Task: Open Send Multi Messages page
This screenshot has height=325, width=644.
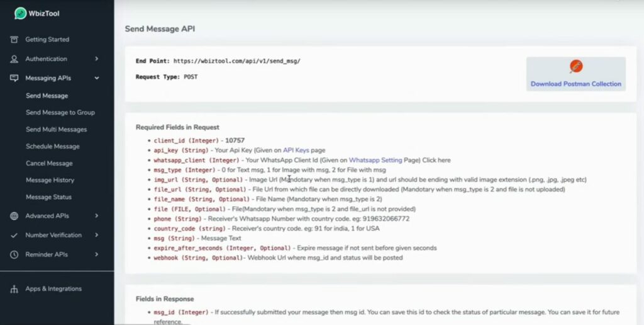Action: click(x=56, y=130)
